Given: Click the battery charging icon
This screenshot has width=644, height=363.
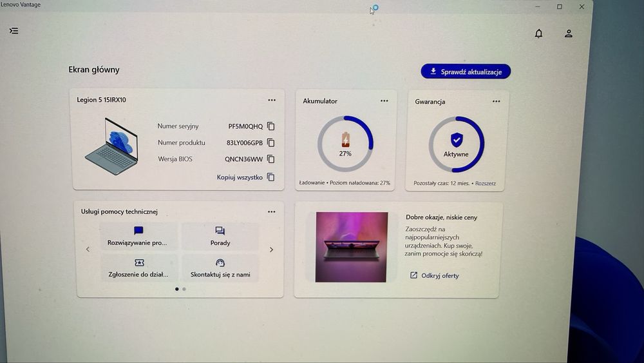Looking at the screenshot, I should click(x=345, y=140).
